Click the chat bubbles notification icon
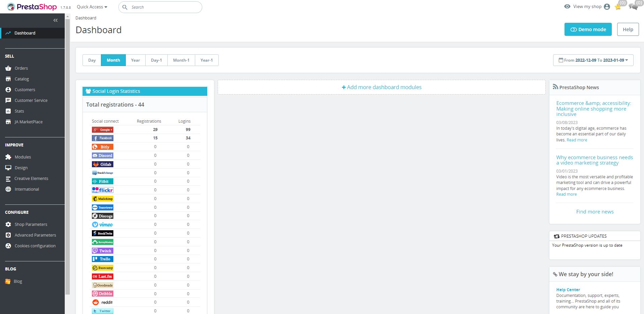Screen dimensions: 644x314 (633, 7)
